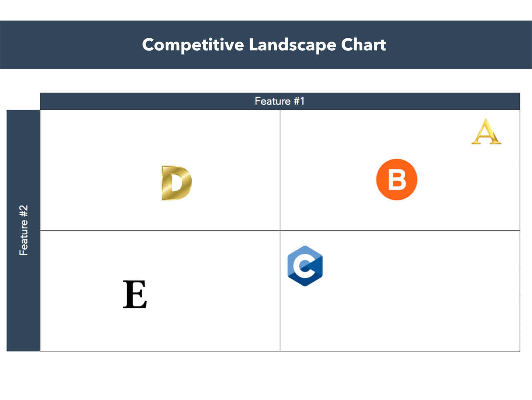Select the orange circle B logo
Image resolution: width=532 pixels, height=400 pixels.
point(396,180)
